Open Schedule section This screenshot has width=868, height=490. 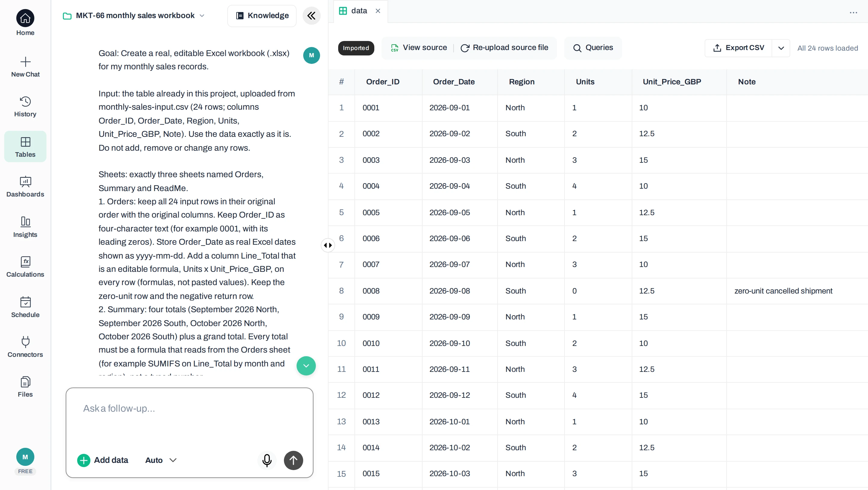[25, 306]
